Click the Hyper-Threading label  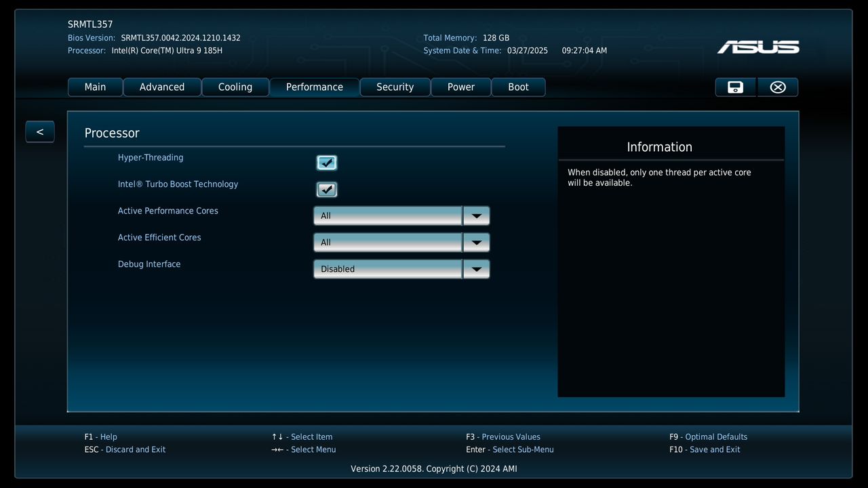pos(151,158)
